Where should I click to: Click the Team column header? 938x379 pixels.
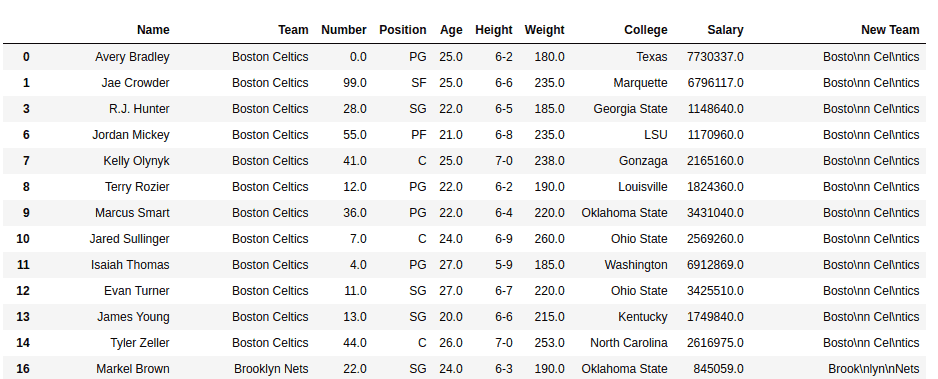[293, 30]
